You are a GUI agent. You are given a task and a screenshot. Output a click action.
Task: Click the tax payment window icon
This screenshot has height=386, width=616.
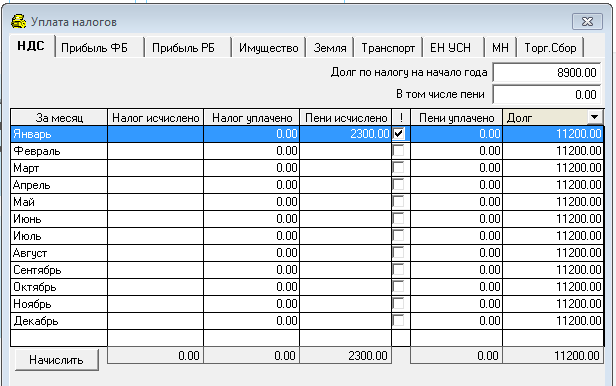18,22
